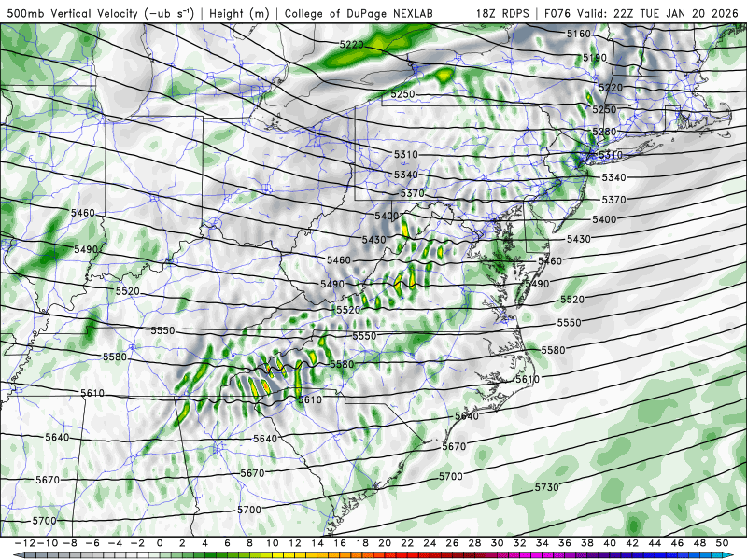Click the 5190 height contour label
747x560 pixels.
point(595,58)
